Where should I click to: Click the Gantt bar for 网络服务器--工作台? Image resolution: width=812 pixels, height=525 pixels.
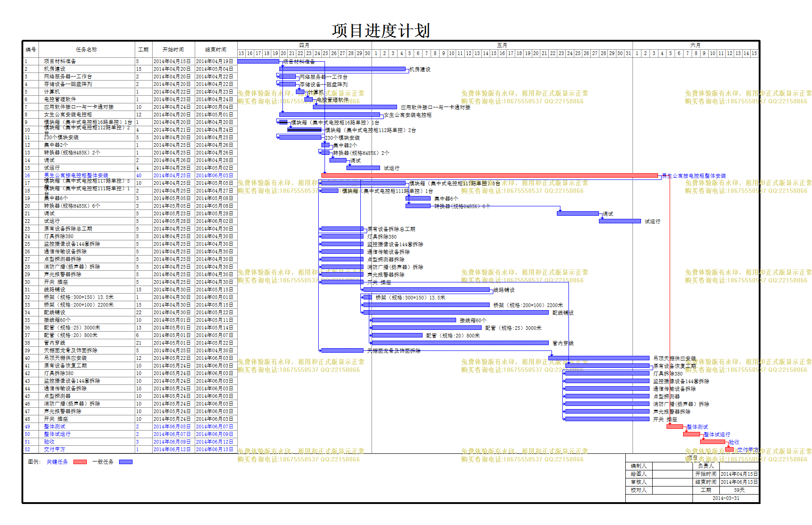coord(287,77)
